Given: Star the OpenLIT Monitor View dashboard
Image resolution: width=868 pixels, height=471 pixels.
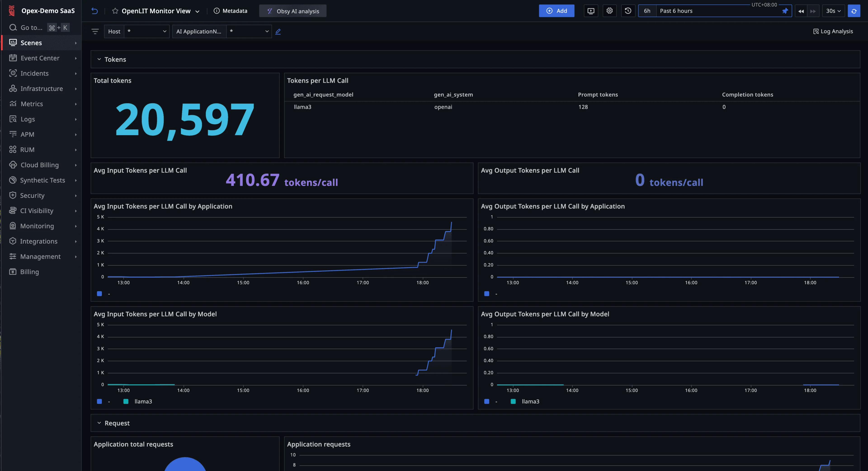Looking at the screenshot, I should tap(115, 11).
